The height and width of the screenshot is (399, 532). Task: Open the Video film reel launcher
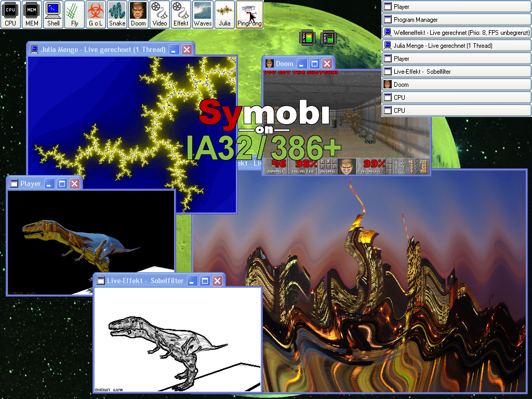click(x=159, y=14)
